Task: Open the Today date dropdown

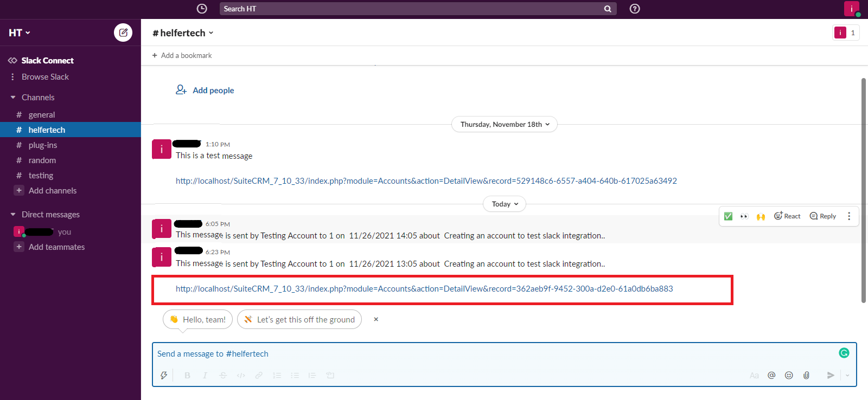Action: point(505,204)
